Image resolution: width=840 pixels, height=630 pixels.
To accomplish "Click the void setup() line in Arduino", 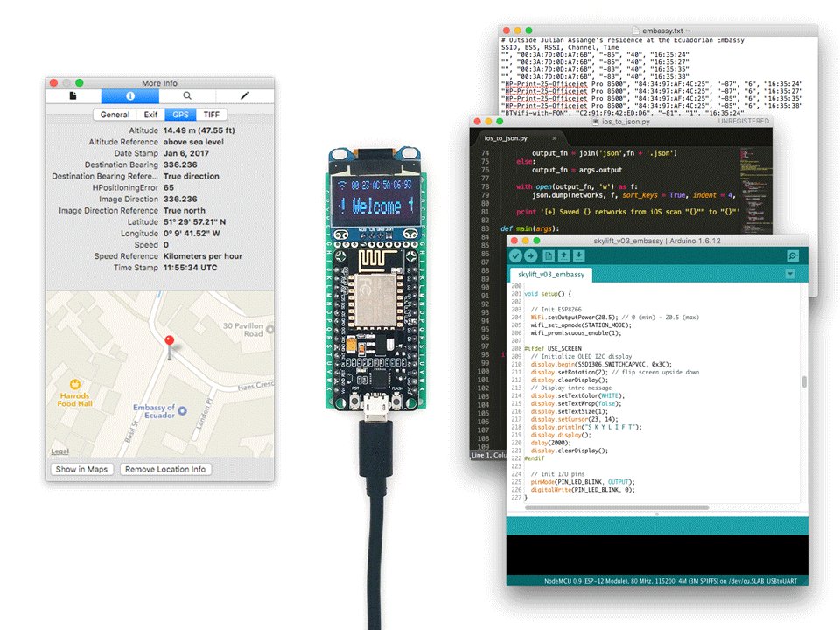I will click(x=548, y=294).
